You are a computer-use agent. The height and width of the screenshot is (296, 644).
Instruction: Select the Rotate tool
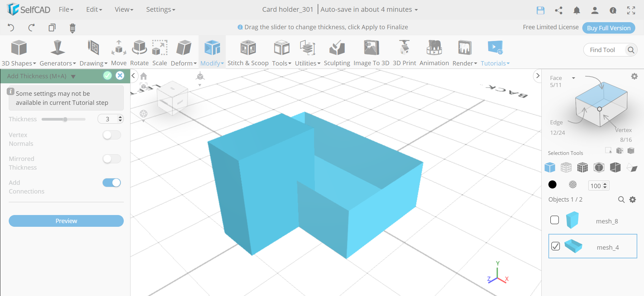coord(139,53)
